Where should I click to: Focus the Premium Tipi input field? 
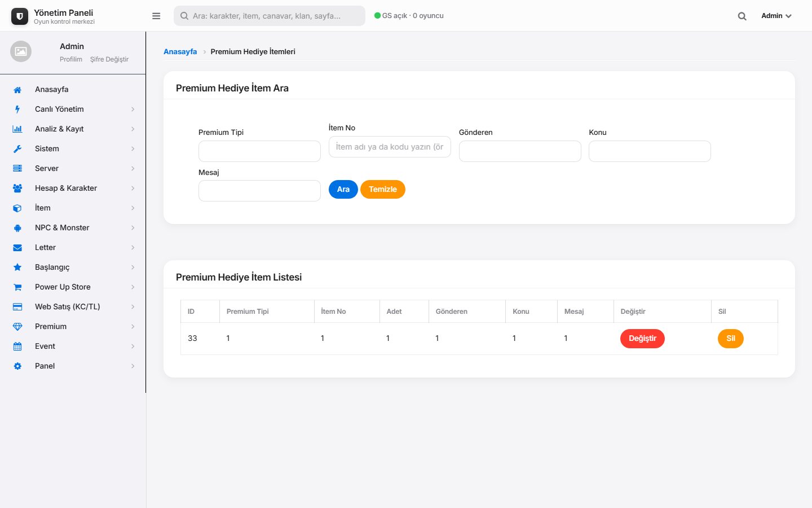[259, 151]
